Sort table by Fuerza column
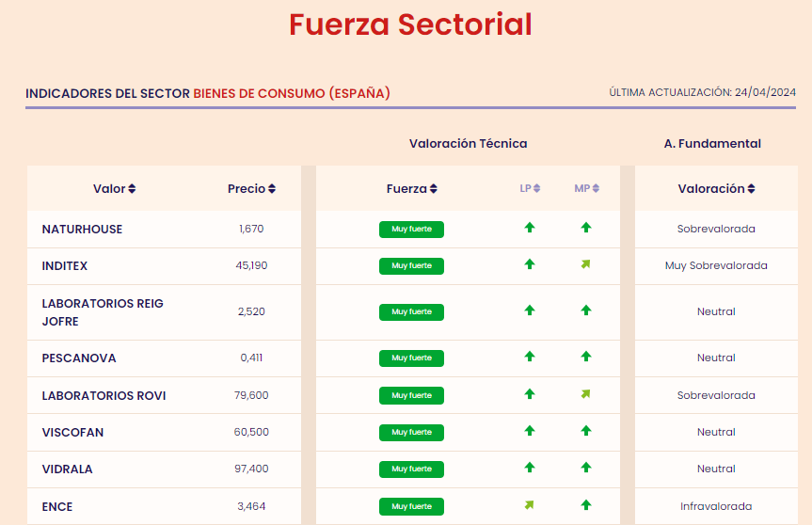Screen dimensions: 812x525 point(412,189)
